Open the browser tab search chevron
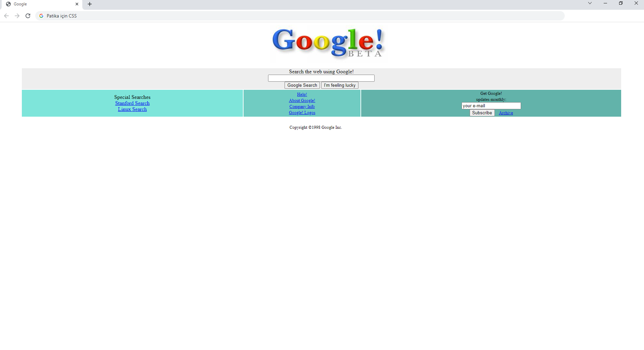The width and height of the screenshot is (644, 350). (590, 3)
